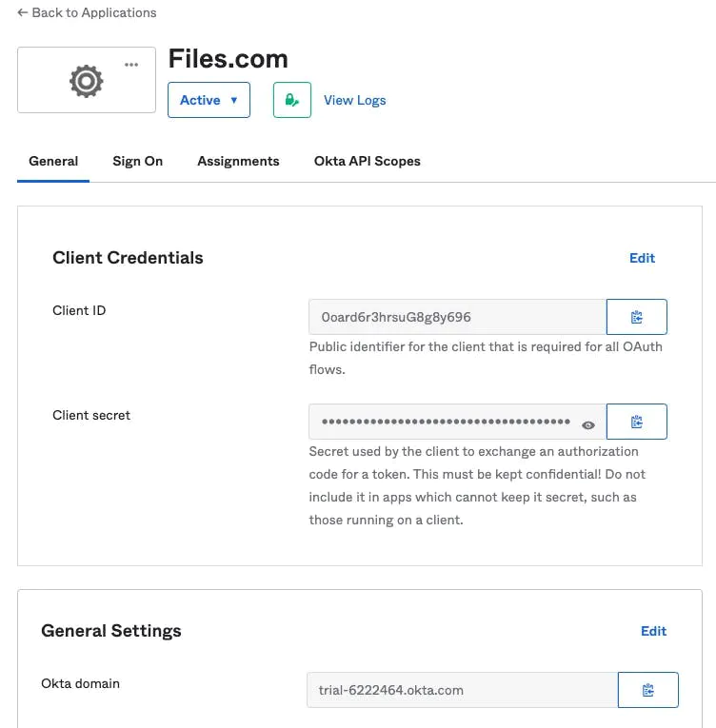The width and height of the screenshot is (716, 728).
Task: Click the Okta domain field
Action: click(463, 690)
